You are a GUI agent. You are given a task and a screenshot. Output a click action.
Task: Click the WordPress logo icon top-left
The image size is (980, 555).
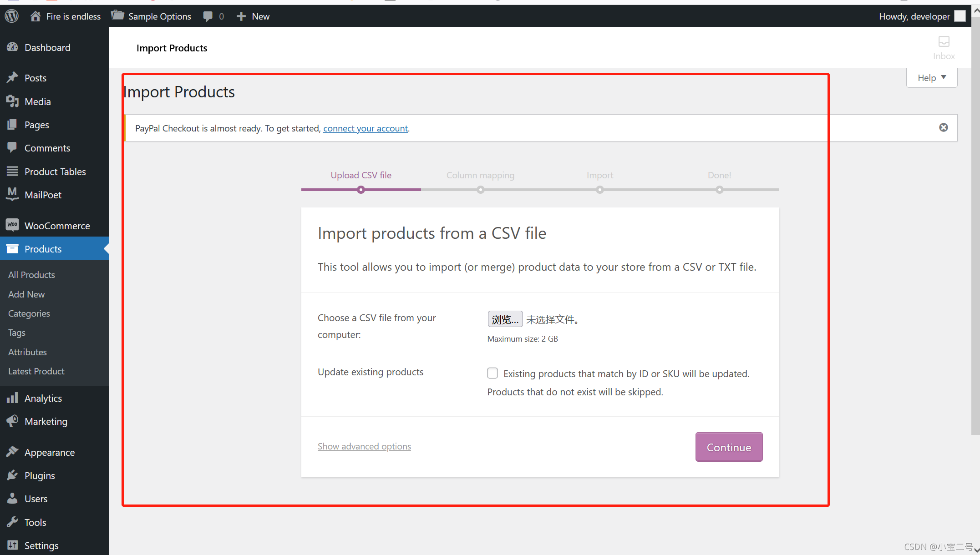click(x=11, y=15)
